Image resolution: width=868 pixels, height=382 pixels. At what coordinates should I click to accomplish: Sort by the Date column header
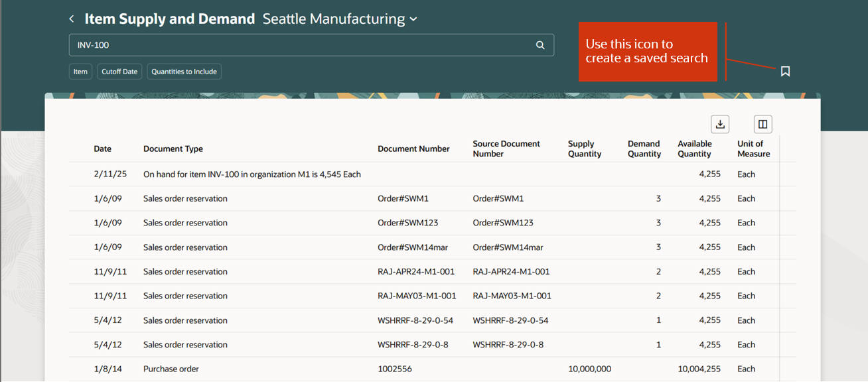[x=102, y=149]
